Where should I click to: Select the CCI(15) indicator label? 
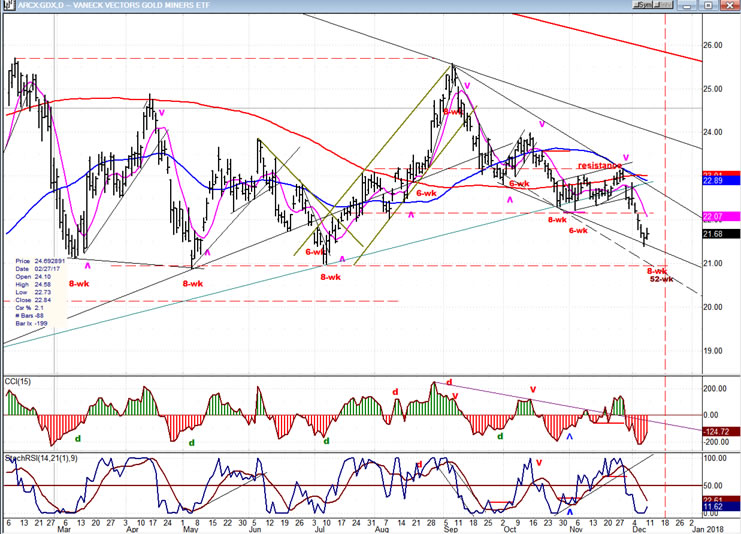coord(17,381)
